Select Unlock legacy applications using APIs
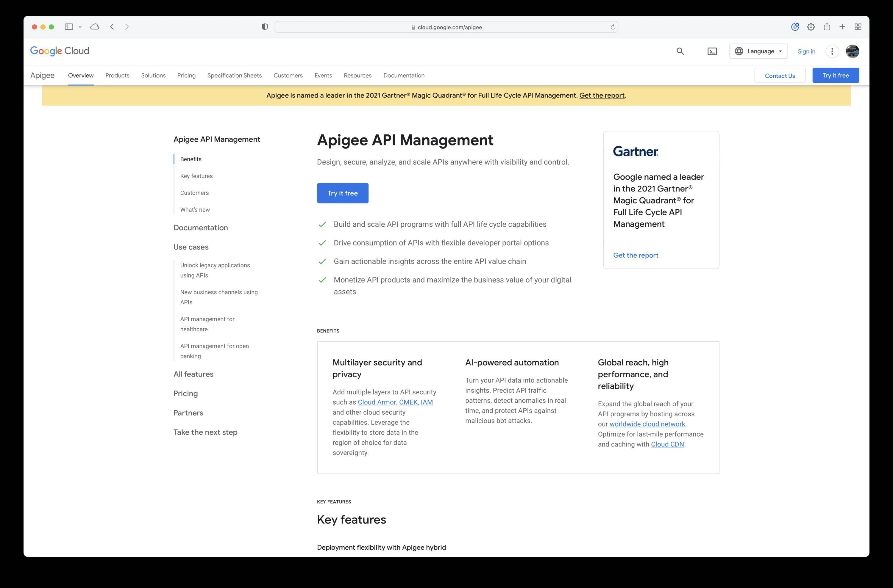Image resolution: width=893 pixels, height=588 pixels. click(215, 270)
